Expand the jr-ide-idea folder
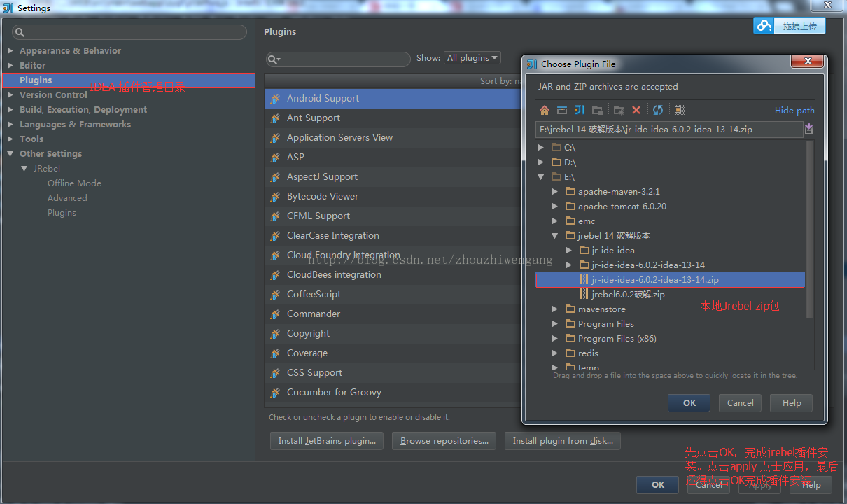The image size is (847, 504). tap(568, 250)
